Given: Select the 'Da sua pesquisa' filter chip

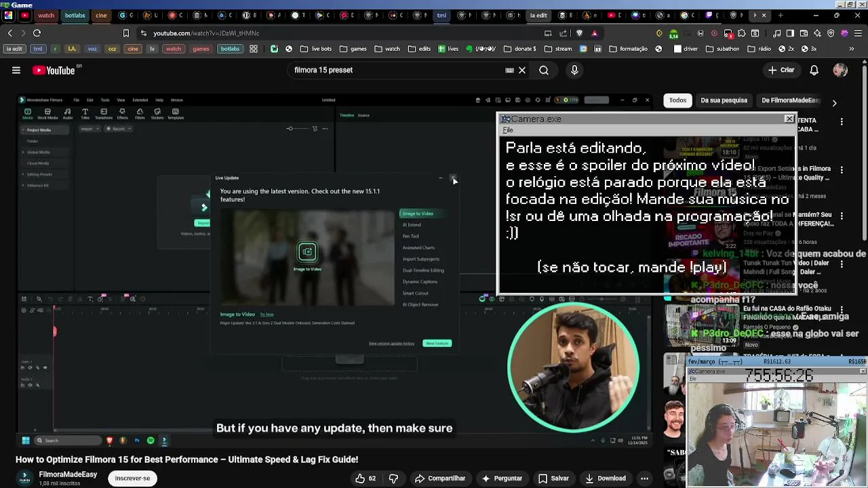Looking at the screenshot, I should 724,100.
